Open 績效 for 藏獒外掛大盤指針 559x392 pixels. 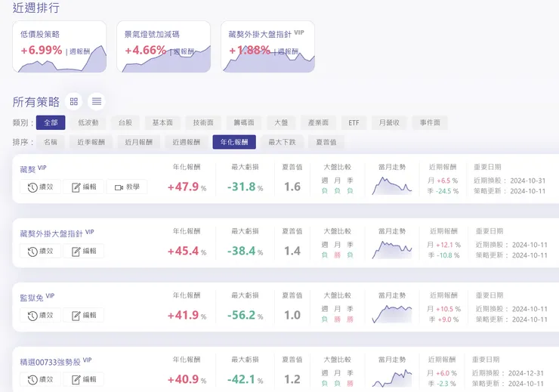(x=40, y=251)
